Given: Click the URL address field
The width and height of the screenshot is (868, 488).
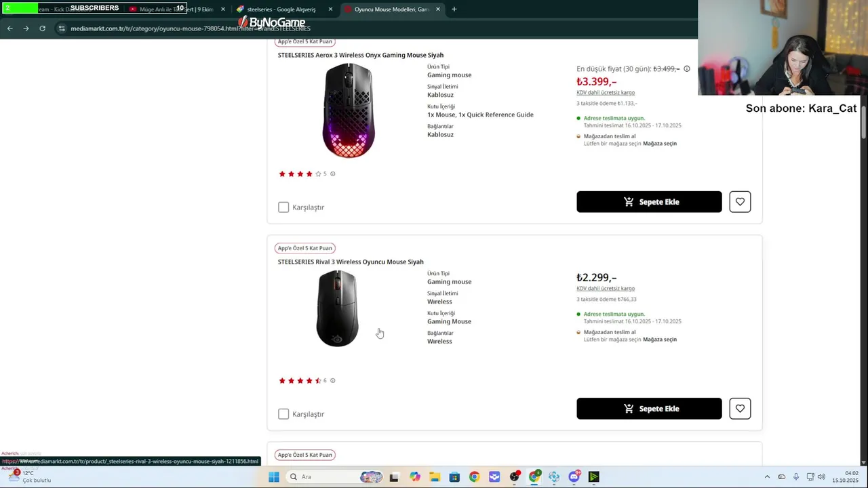Looking at the screenshot, I should pos(373,28).
